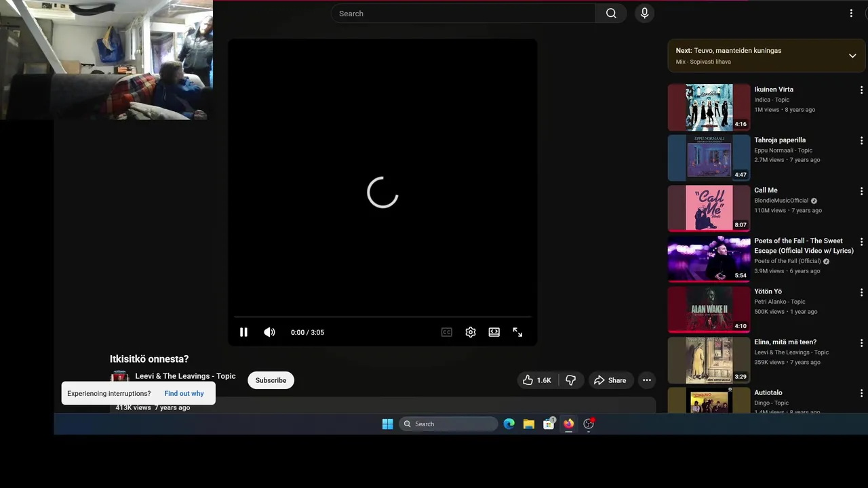The width and height of the screenshot is (868, 488).
Task: Open the options menu for Autiotalo
Action: (x=861, y=394)
